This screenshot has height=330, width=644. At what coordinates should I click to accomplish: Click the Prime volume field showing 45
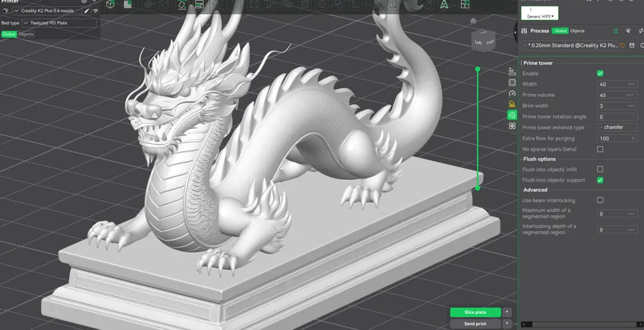618,95
